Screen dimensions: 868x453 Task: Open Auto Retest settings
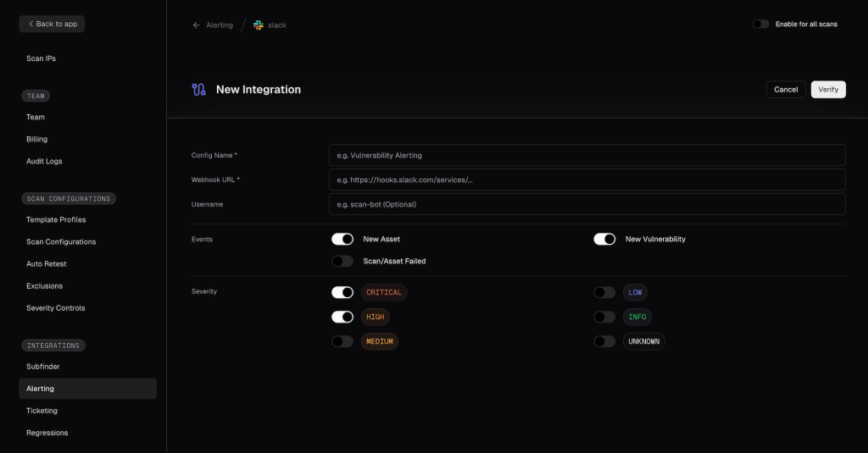[x=47, y=264]
